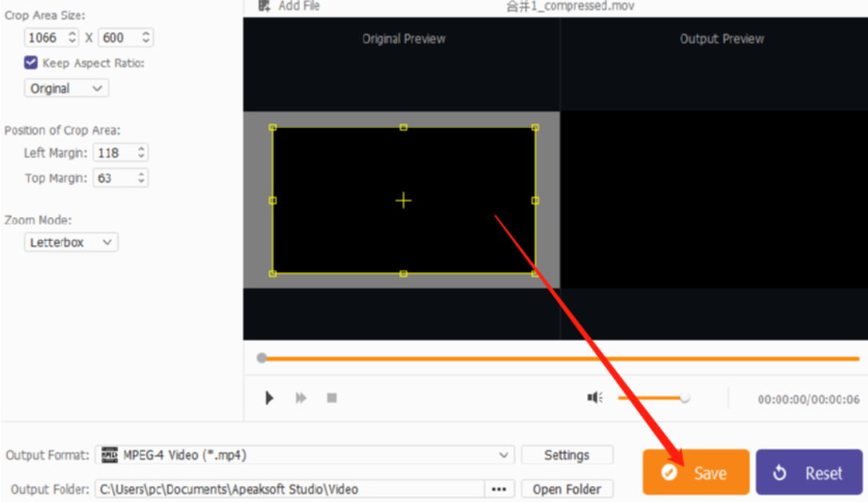Click the left-middle crop handle
Image resolution: width=868 pixels, height=502 pixels.
pyautogui.click(x=272, y=200)
